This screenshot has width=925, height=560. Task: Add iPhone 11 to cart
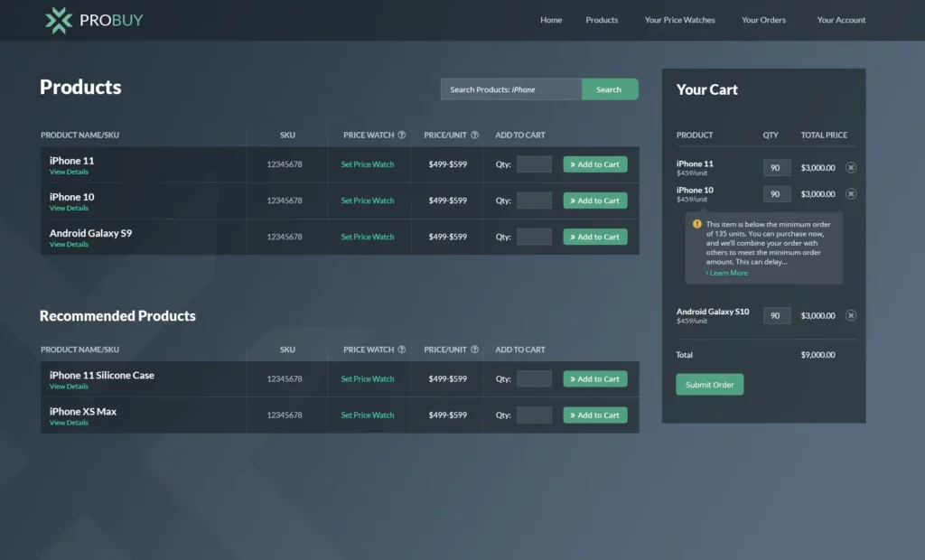(595, 164)
